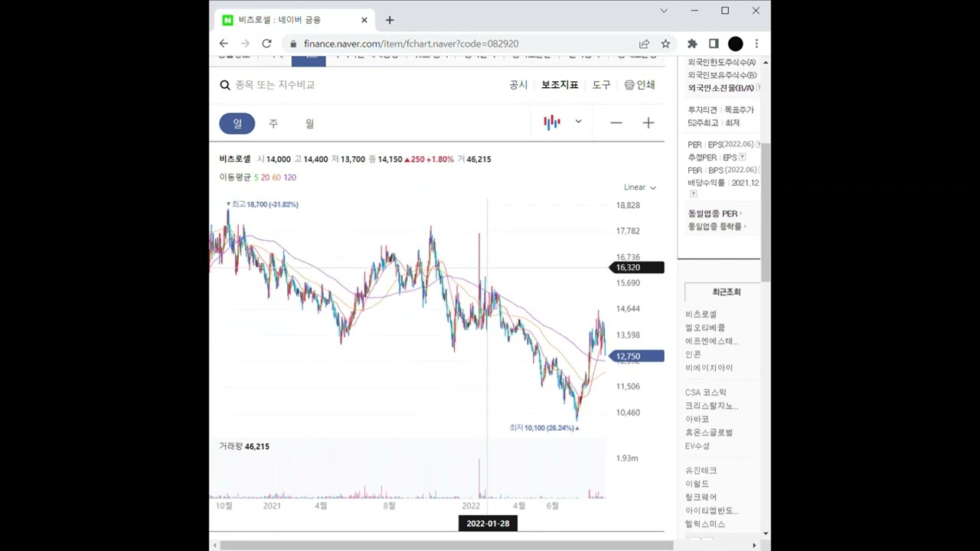Open 휴온스글로벌 in recent list
Viewport: 980px width, 551px height.
709,433
